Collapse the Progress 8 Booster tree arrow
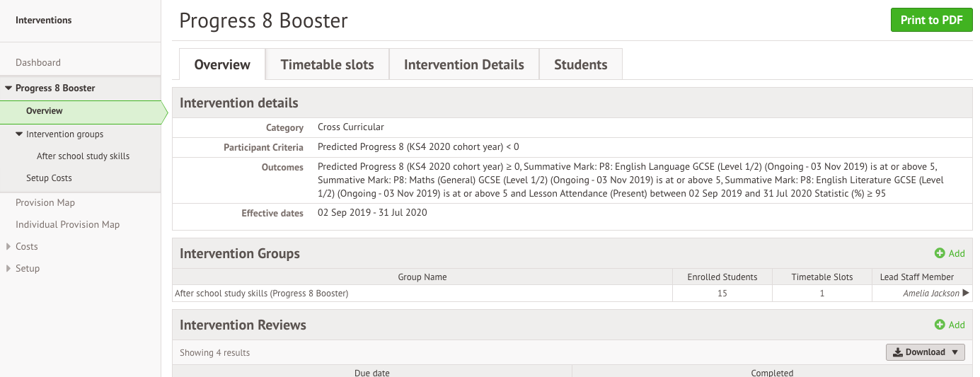 pyautogui.click(x=8, y=88)
